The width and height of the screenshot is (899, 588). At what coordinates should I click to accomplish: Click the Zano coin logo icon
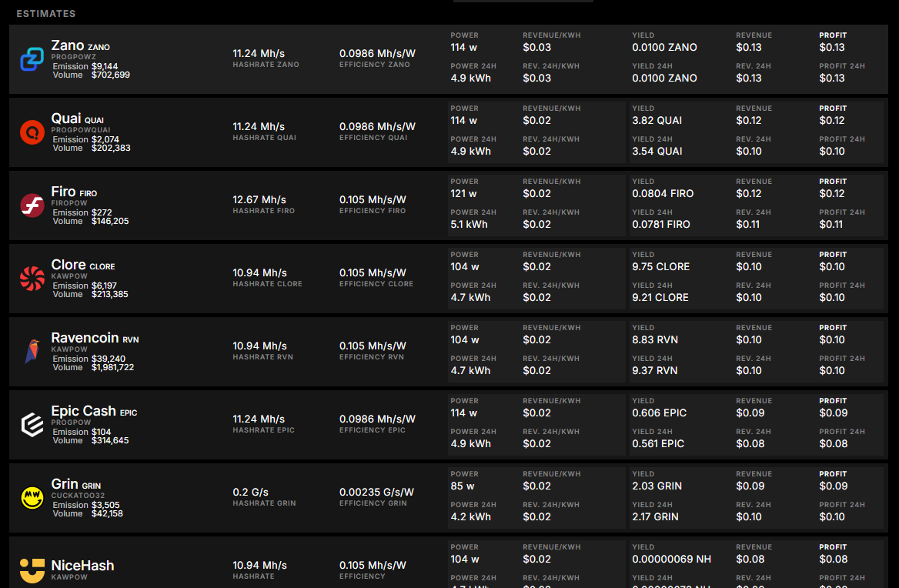tap(32, 59)
